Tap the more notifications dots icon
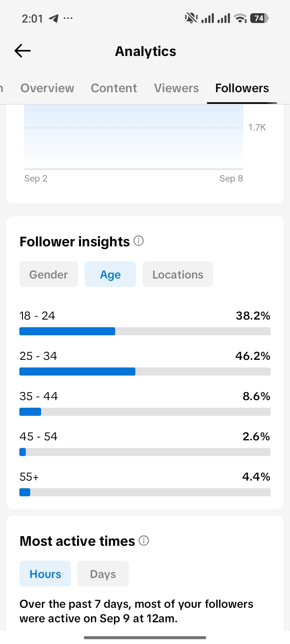Viewport: 290px width, 644px height. tap(68, 18)
